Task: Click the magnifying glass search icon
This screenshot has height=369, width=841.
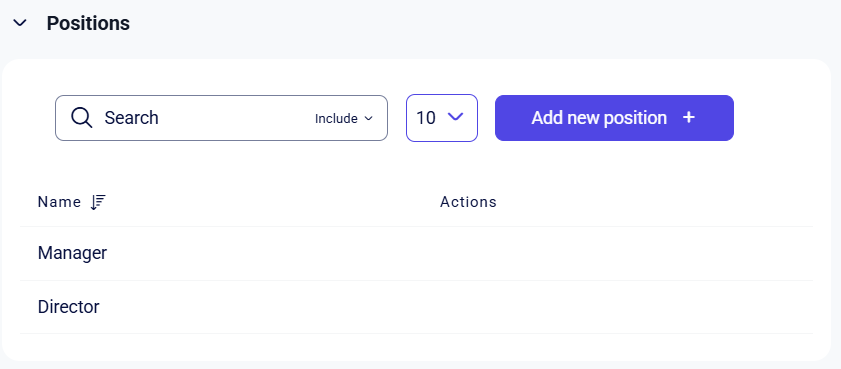Action: click(x=82, y=117)
